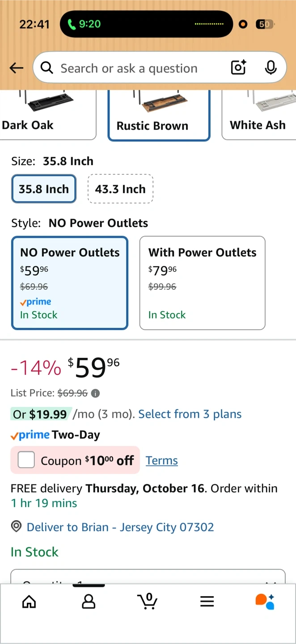Open the account profile tab
296x644 pixels.
click(x=89, y=602)
